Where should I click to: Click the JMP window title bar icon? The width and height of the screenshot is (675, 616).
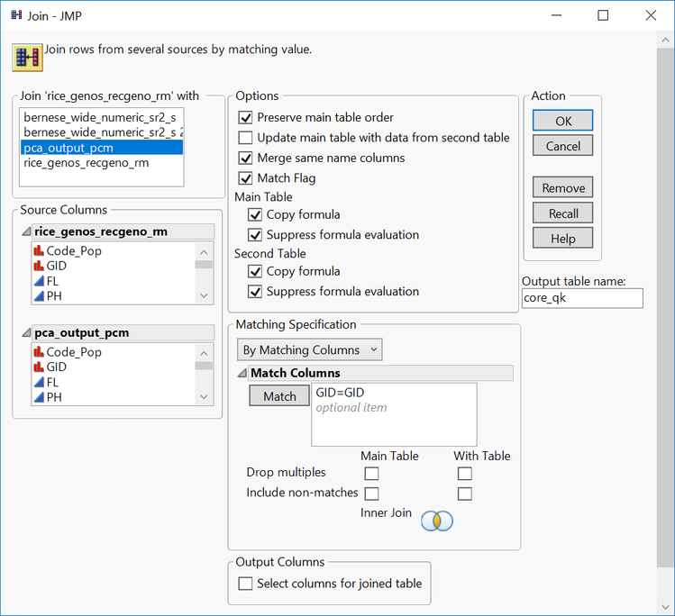point(16,15)
